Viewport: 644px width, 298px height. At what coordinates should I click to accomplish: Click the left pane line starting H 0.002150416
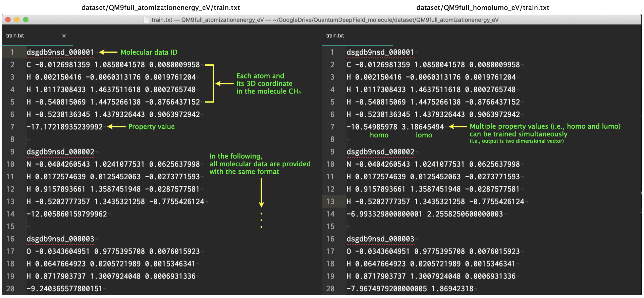click(x=111, y=77)
